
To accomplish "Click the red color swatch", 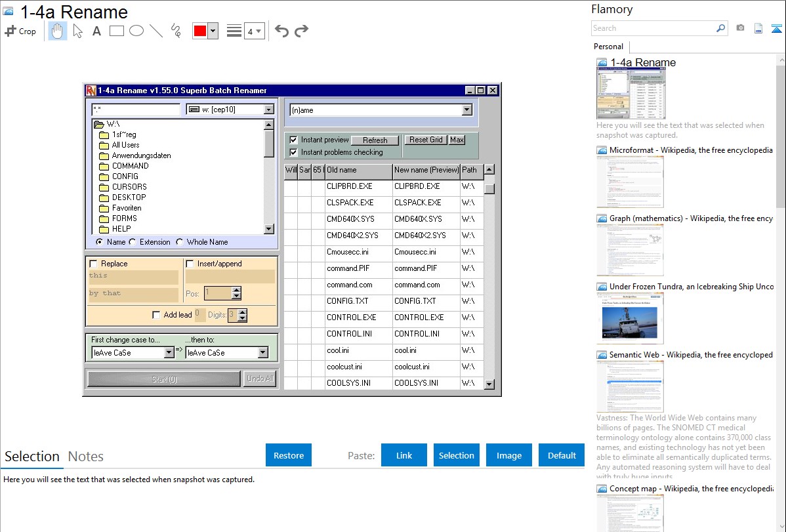I will pos(199,31).
